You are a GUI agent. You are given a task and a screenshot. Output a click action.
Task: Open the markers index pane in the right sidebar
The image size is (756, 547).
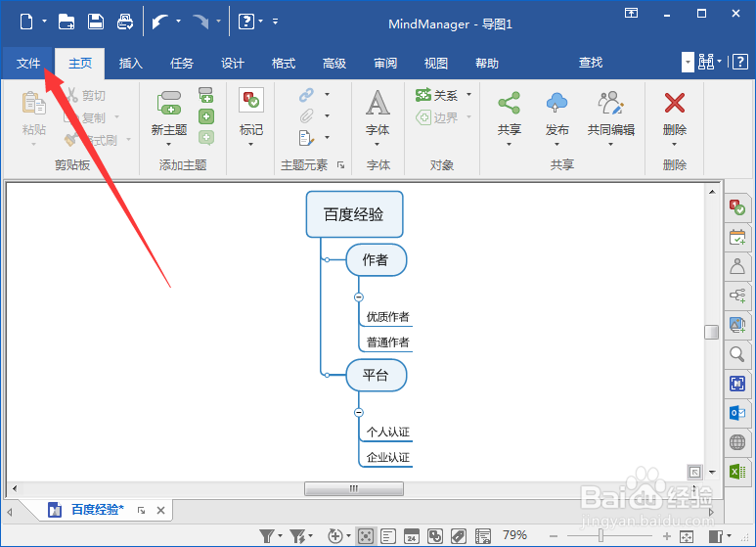tap(736, 207)
